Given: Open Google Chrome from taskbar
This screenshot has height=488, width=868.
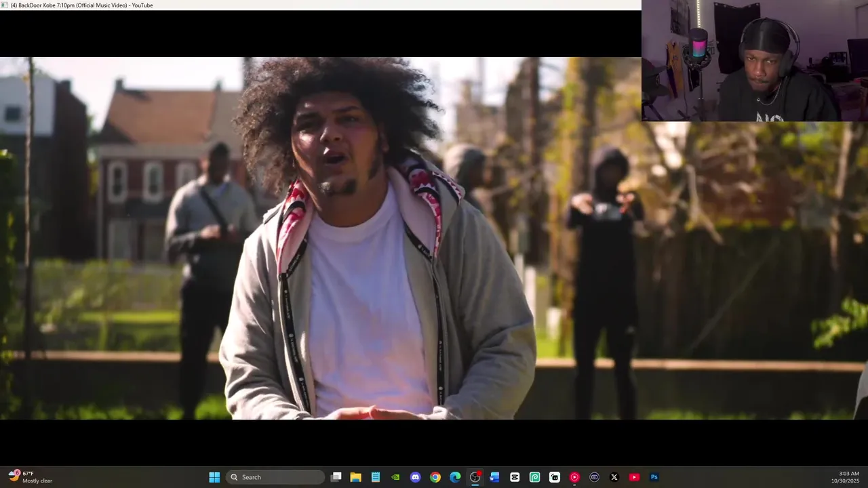Looking at the screenshot, I should [435, 477].
